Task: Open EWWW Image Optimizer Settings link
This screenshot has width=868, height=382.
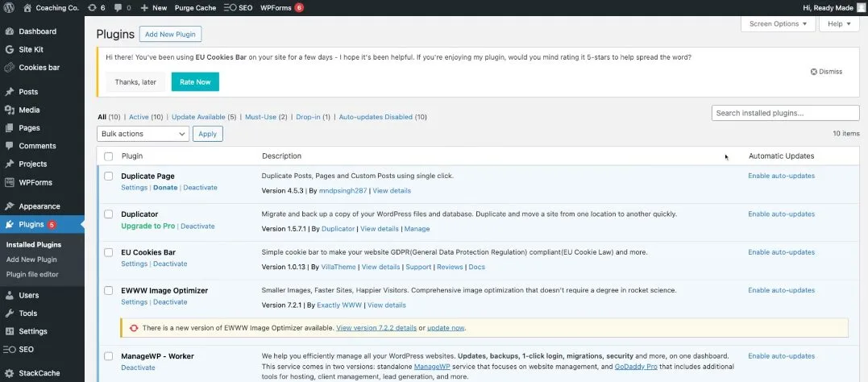Action: click(x=134, y=302)
